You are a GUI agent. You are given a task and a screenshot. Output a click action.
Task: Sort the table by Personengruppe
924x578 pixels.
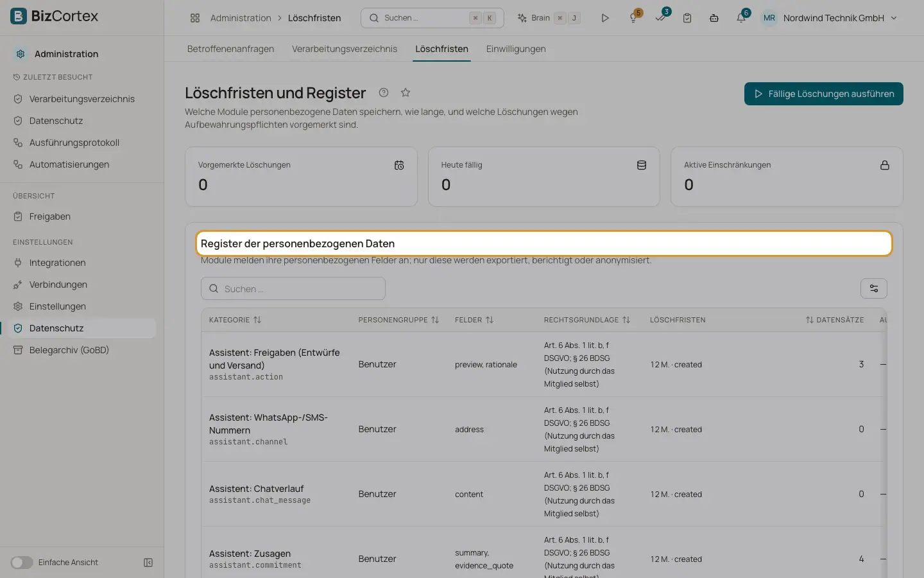[398, 320]
